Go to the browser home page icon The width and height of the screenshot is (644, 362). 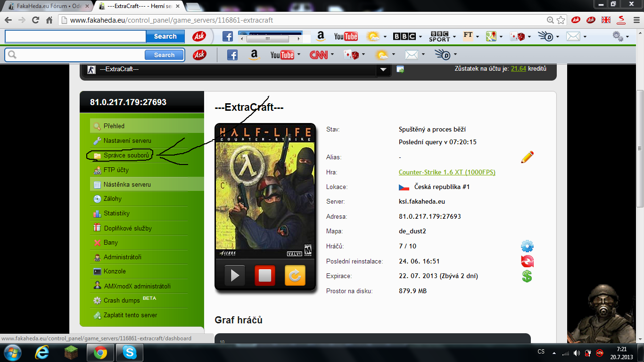[x=49, y=20]
